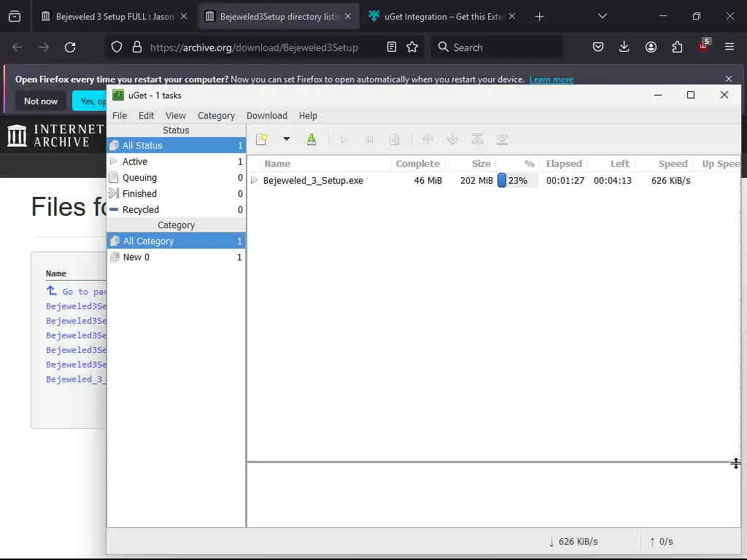Open the Firefox hamburger menu
Screen dimensions: 747x560
tap(729, 47)
